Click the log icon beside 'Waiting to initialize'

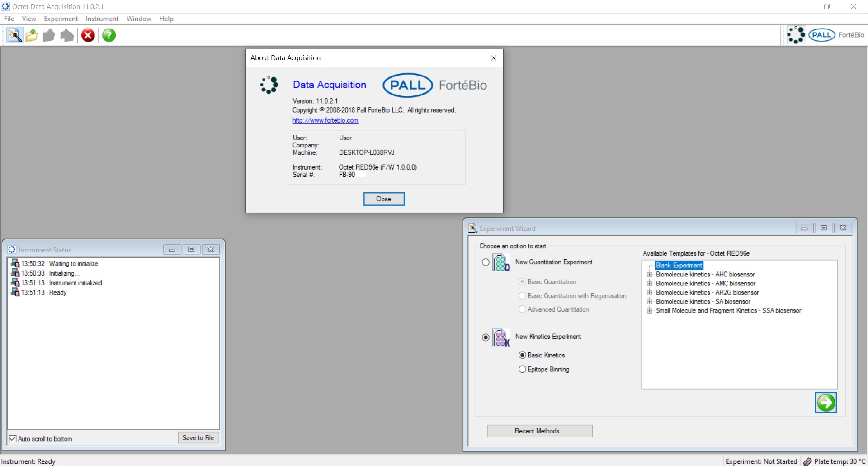(15, 263)
